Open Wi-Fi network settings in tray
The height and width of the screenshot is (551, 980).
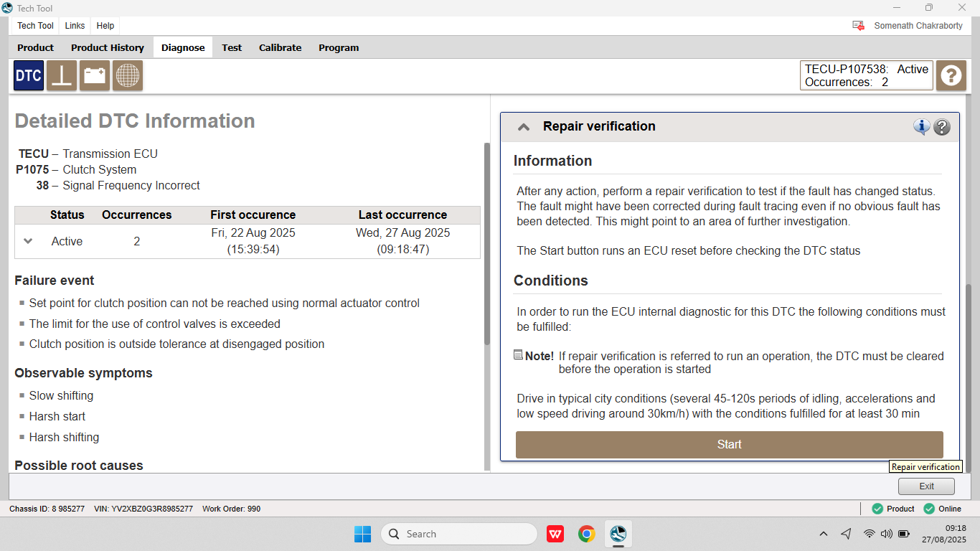click(x=869, y=534)
